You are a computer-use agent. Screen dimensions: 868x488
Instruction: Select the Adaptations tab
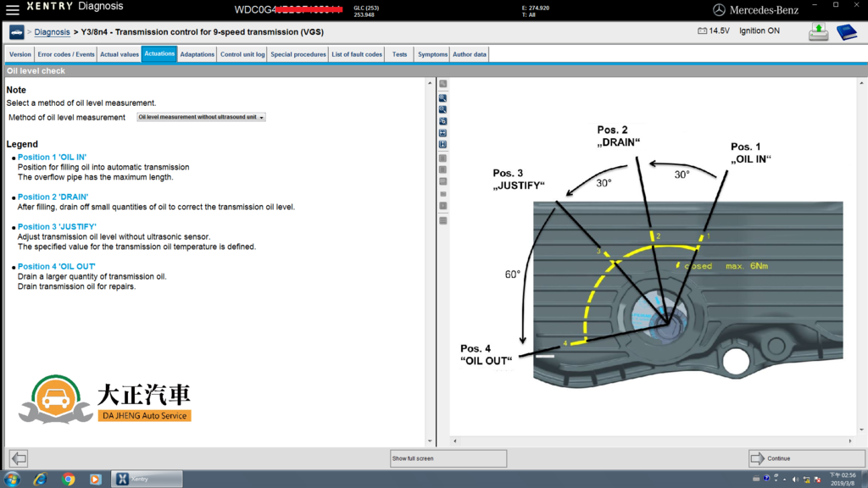(198, 54)
